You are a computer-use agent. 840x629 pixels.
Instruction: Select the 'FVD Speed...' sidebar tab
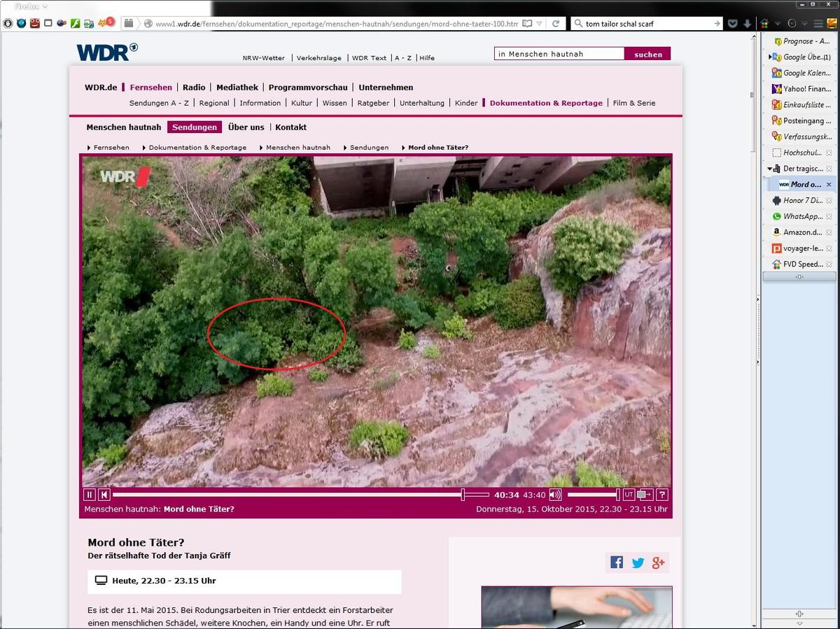800,264
